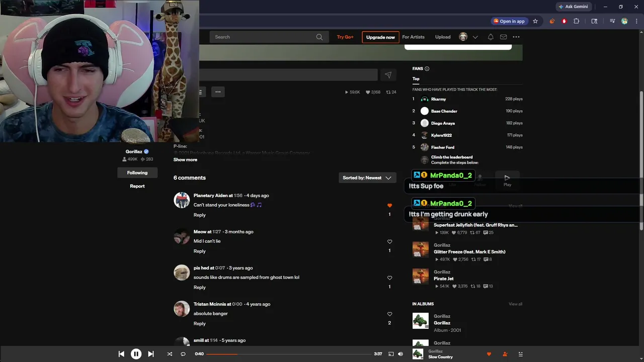
Task: Click Open in app browser button
Action: pyautogui.click(x=509, y=21)
